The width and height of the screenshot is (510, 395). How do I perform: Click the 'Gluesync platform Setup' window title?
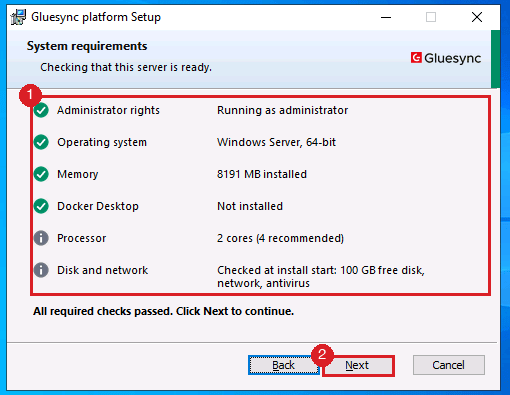pyautogui.click(x=96, y=17)
